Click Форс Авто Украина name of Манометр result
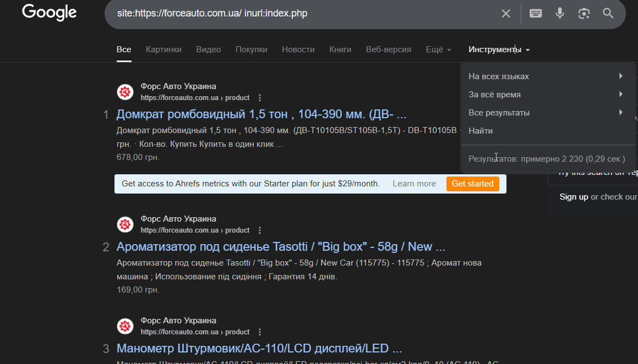 (178, 321)
